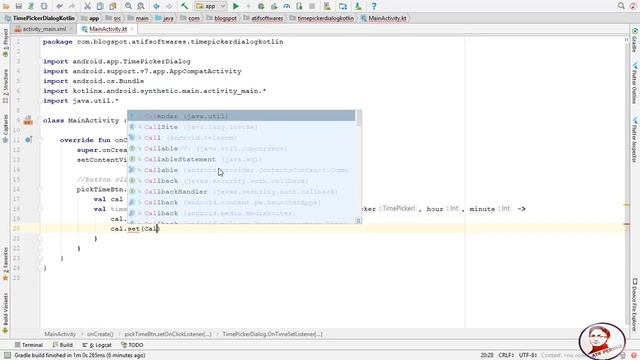This screenshot has height=360, width=640.
Task: Select CallSite completion suggestion
Action: tap(241, 127)
